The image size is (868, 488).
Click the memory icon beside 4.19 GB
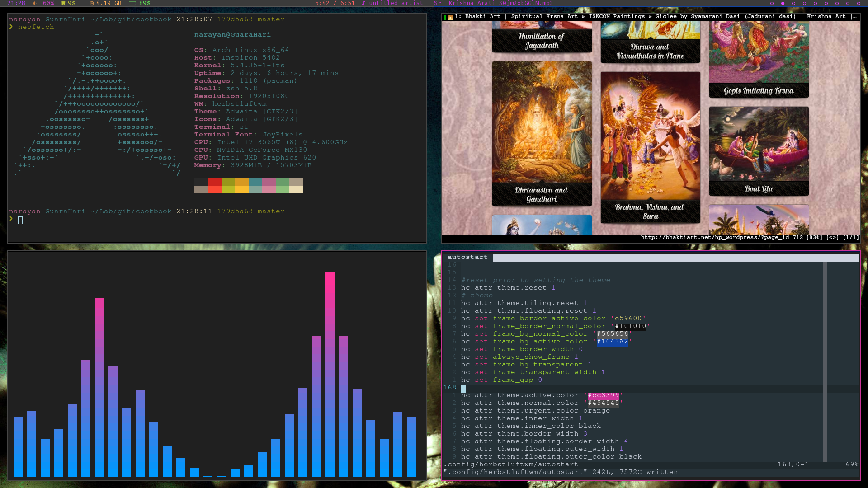click(92, 3)
